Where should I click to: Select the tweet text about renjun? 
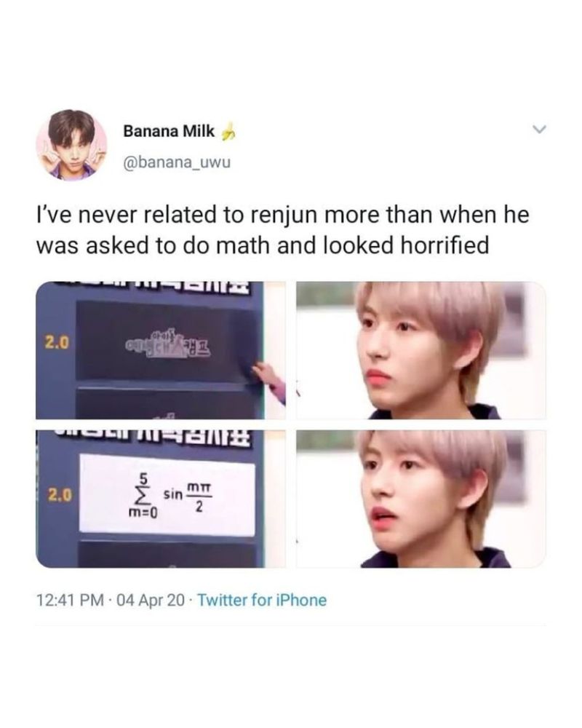(x=283, y=230)
